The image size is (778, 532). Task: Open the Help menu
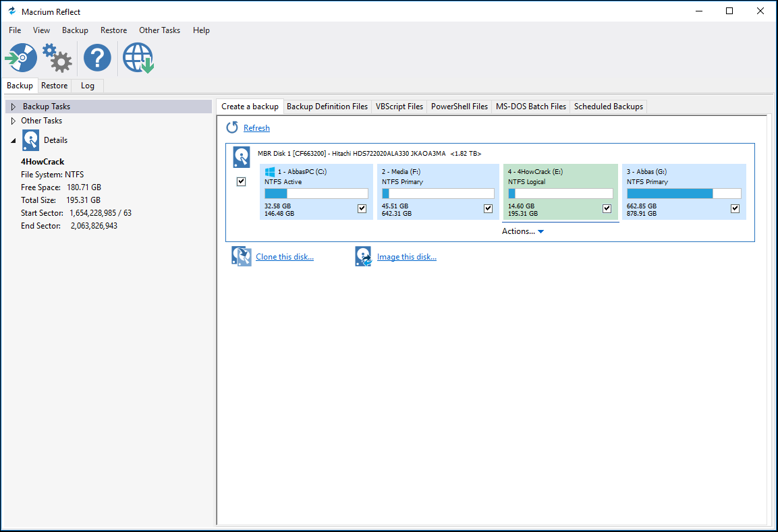201,30
